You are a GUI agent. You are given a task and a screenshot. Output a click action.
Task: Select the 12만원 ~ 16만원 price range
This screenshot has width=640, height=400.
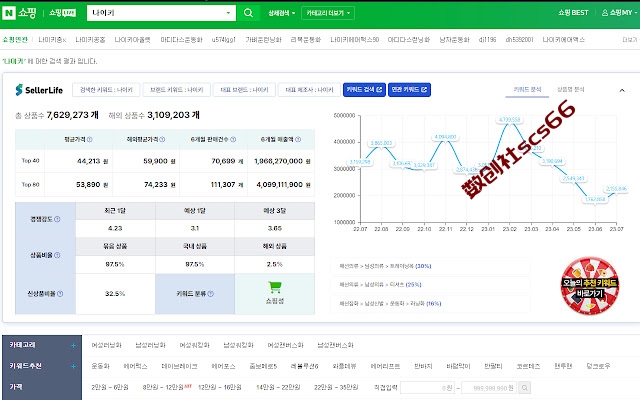pyautogui.click(x=220, y=387)
